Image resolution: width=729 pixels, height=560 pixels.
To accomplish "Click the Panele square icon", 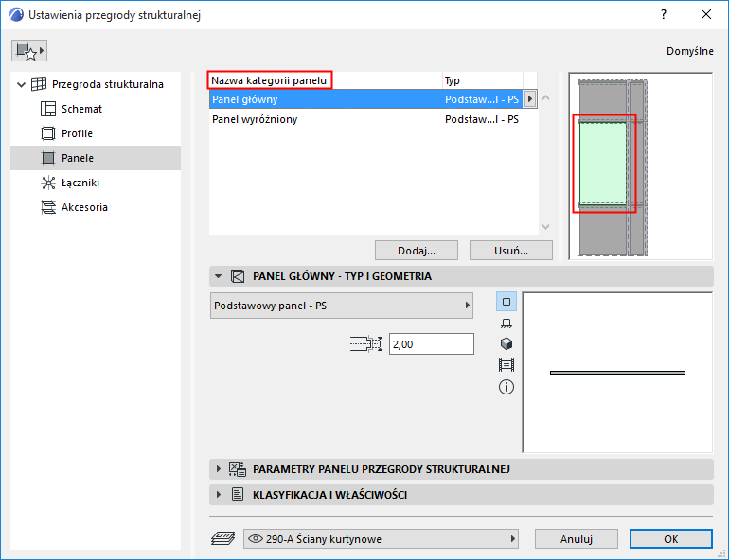I will coord(48,158).
